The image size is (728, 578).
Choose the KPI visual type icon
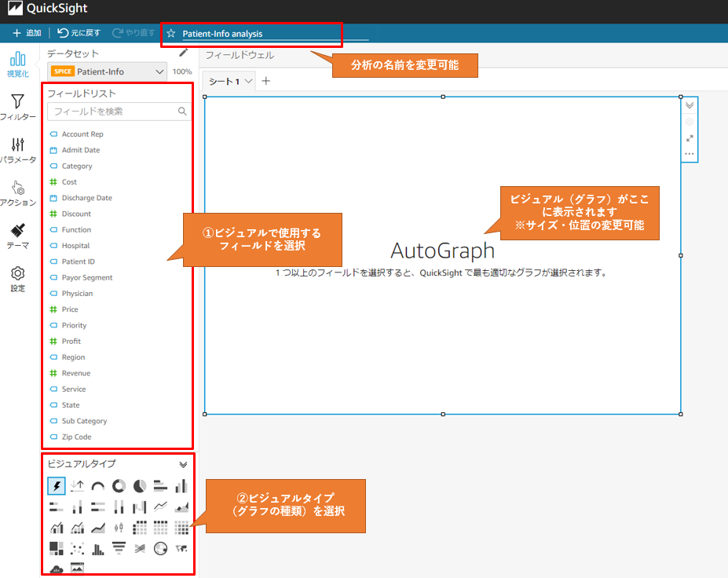tap(77, 486)
